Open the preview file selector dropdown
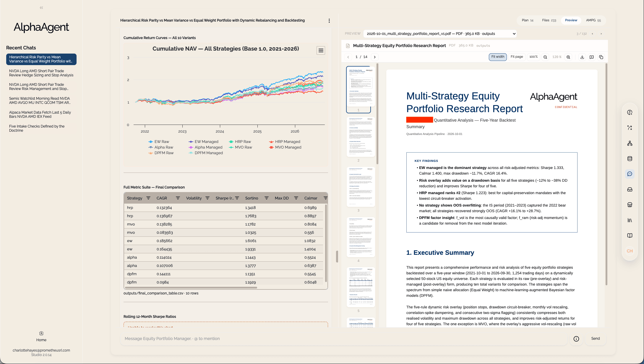The width and height of the screenshot is (644, 364). [440, 34]
